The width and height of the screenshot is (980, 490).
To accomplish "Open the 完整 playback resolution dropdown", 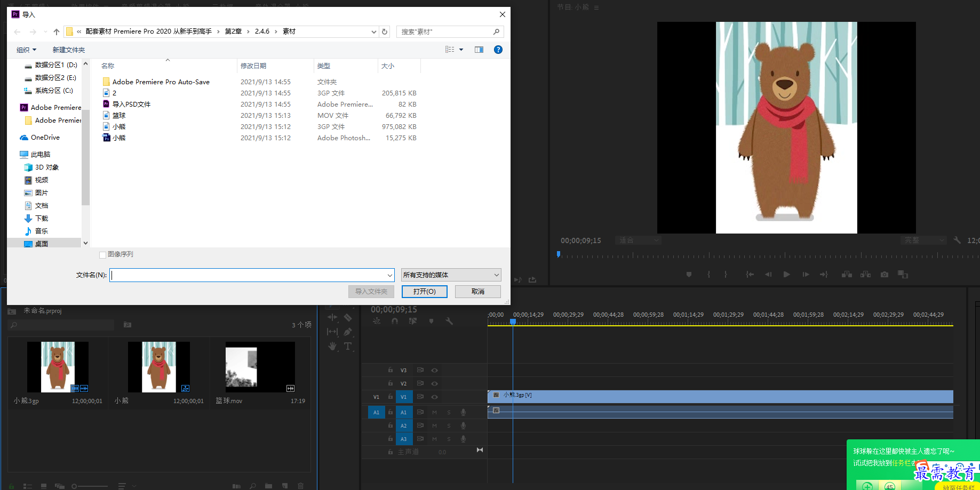I will point(923,240).
